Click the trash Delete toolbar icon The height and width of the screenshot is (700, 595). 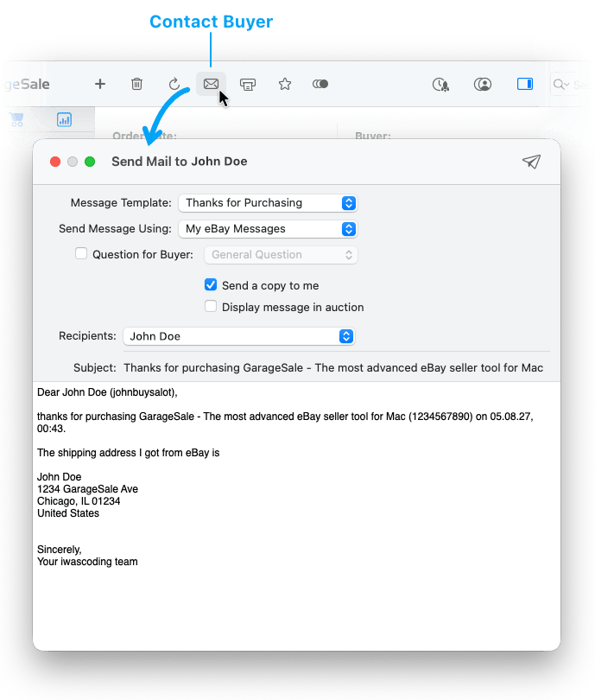(x=137, y=84)
